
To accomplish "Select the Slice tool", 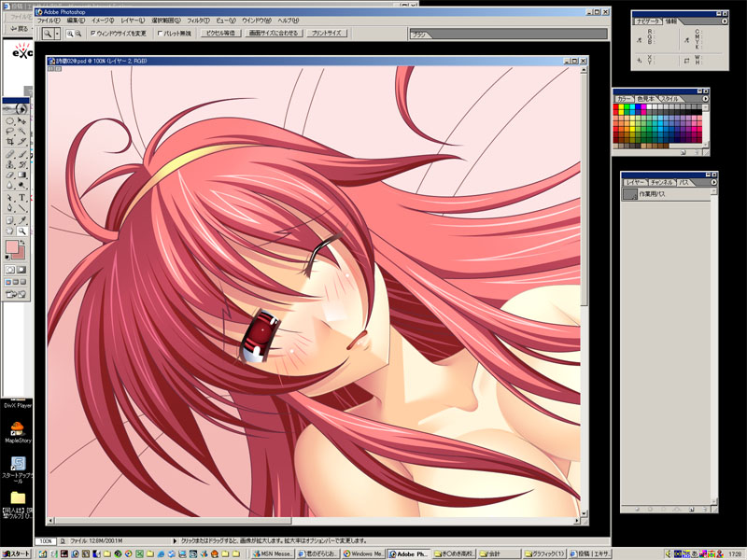I will tap(21, 142).
